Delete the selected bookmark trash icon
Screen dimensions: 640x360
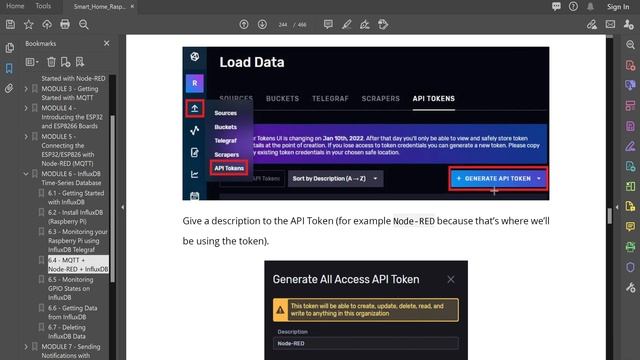(51, 62)
